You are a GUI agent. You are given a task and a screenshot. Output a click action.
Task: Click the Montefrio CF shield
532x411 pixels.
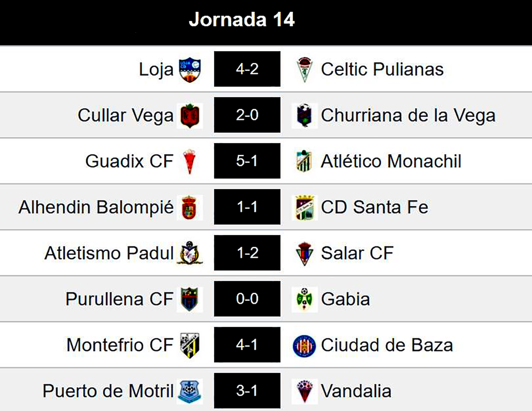[190, 345]
